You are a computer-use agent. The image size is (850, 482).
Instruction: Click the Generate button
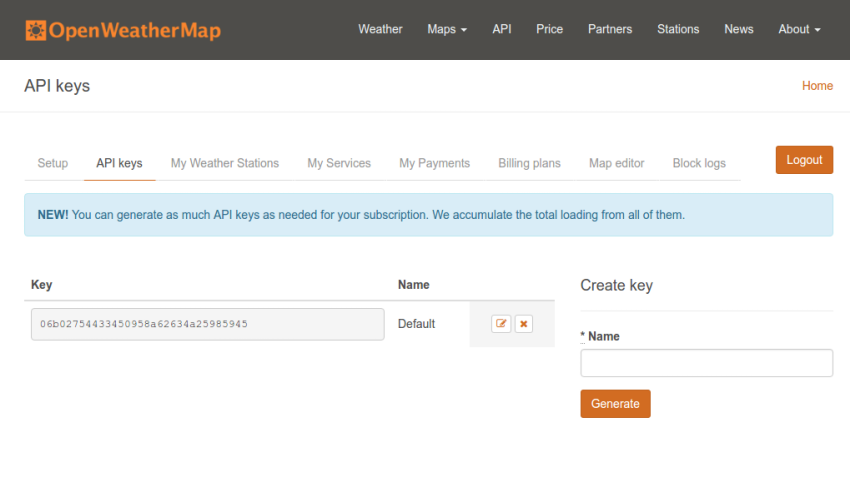click(615, 404)
